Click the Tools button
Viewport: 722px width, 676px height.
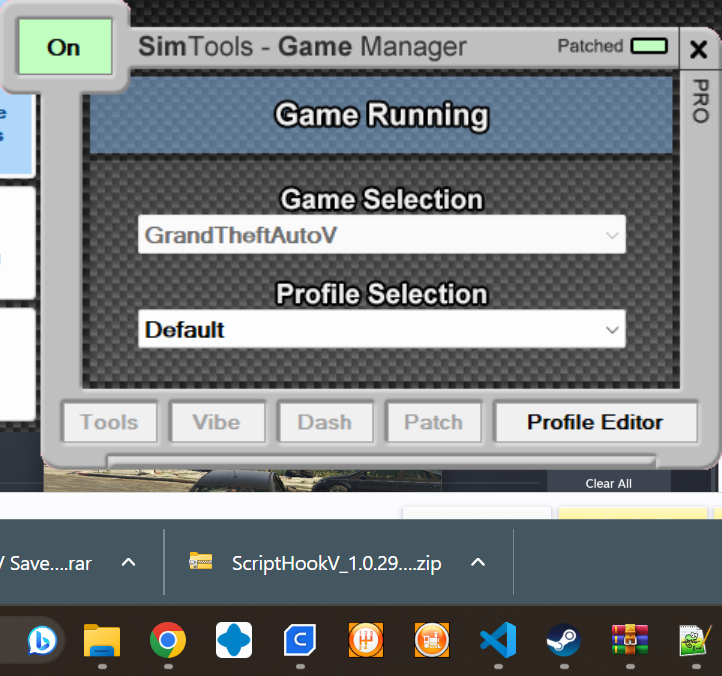110,422
